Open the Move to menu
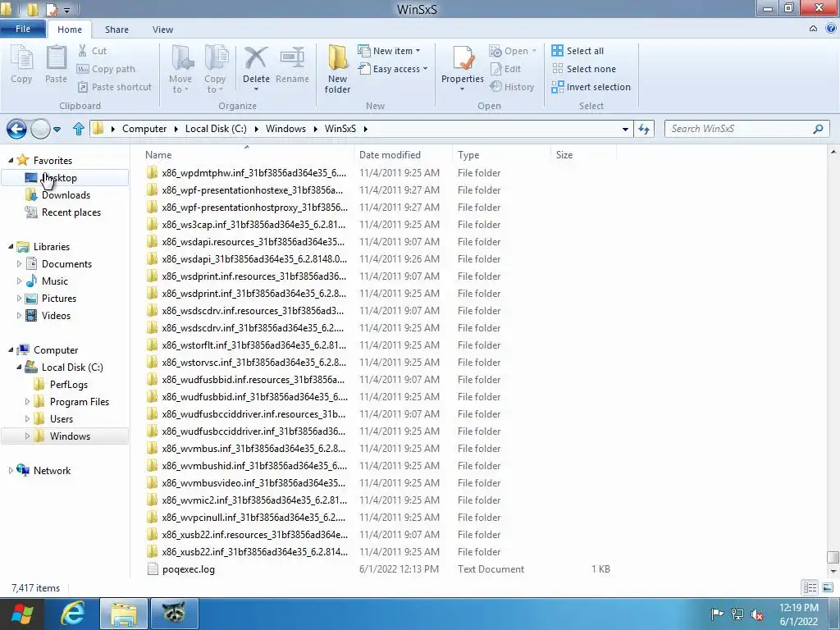840x630 pixels. [x=180, y=69]
